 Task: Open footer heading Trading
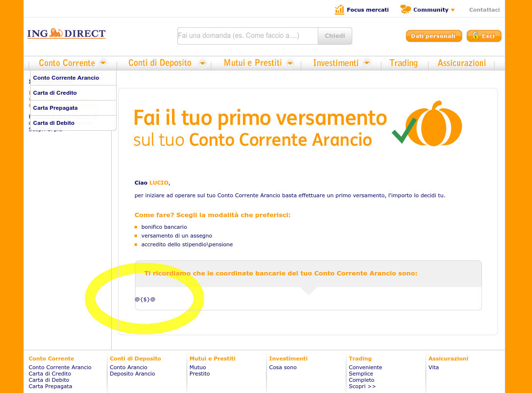pyautogui.click(x=360, y=359)
